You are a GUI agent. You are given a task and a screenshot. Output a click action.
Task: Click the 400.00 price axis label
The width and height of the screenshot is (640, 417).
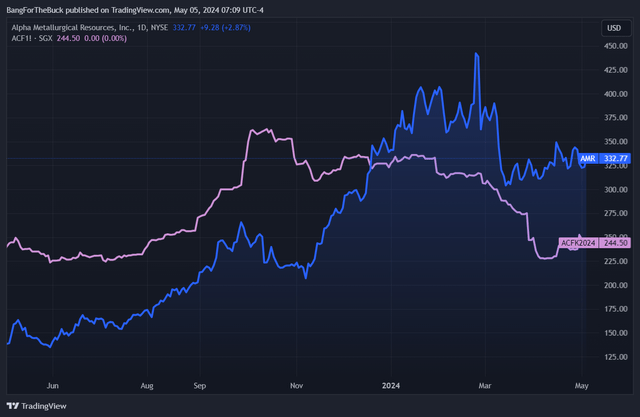[x=616, y=94]
